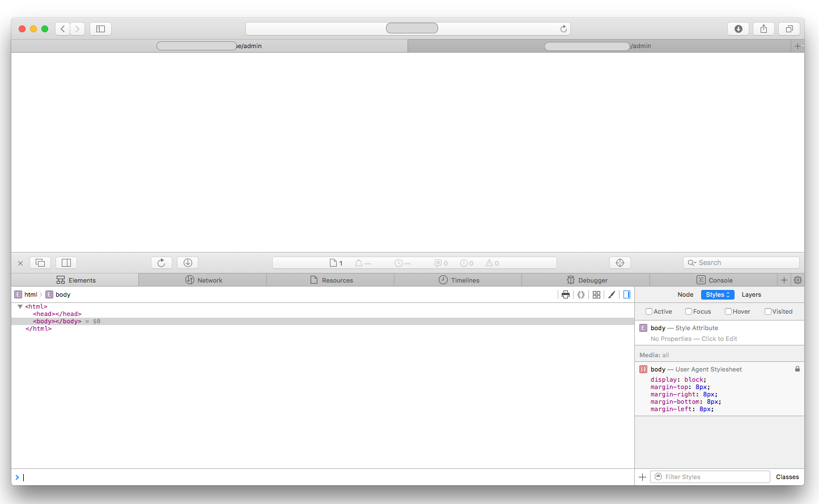Reload page from the address bar icon

click(x=563, y=29)
